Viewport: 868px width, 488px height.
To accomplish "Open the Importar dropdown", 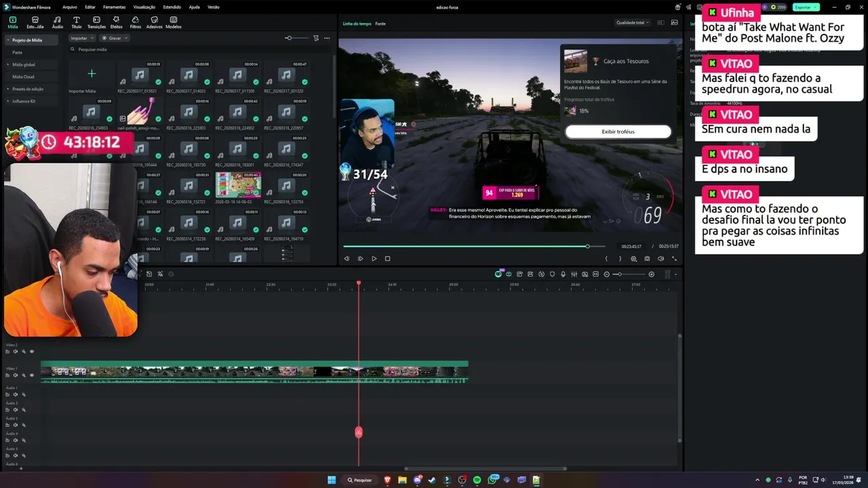I will [82, 38].
